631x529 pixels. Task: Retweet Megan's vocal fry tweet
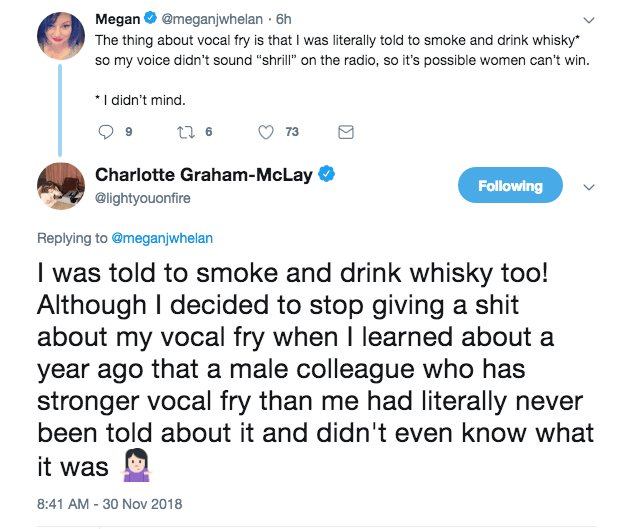point(186,131)
